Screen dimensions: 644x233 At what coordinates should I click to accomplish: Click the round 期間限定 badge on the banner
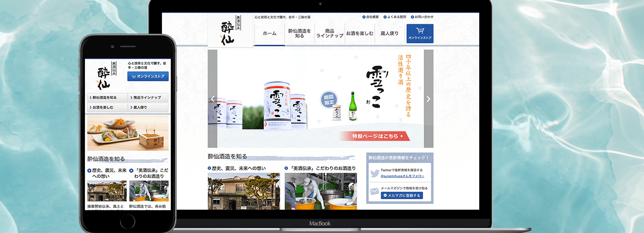point(329,99)
